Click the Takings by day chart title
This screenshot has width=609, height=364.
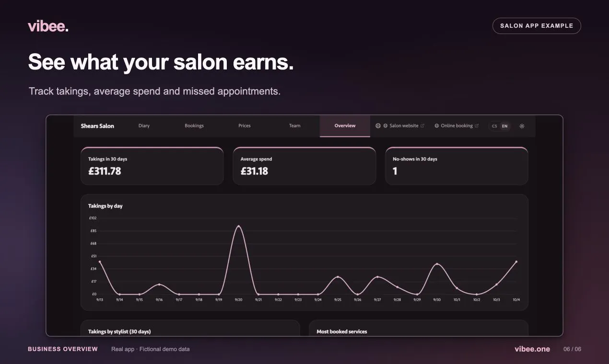(105, 206)
